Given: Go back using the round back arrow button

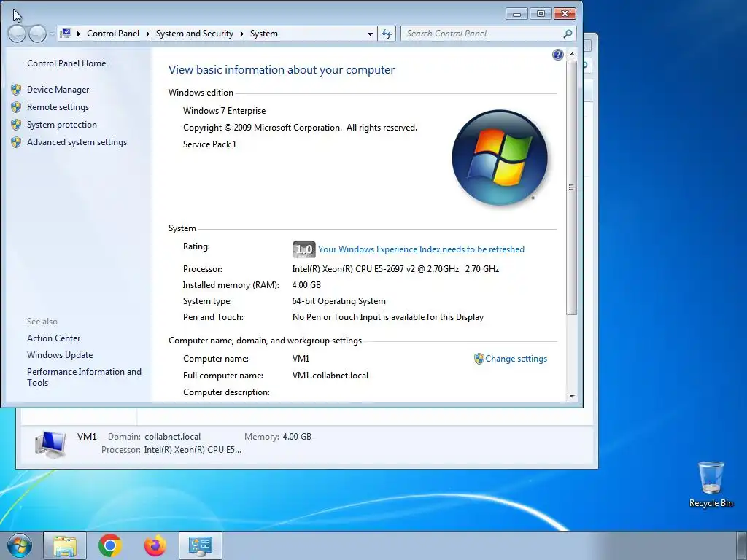Looking at the screenshot, I should pyautogui.click(x=17, y=34).
